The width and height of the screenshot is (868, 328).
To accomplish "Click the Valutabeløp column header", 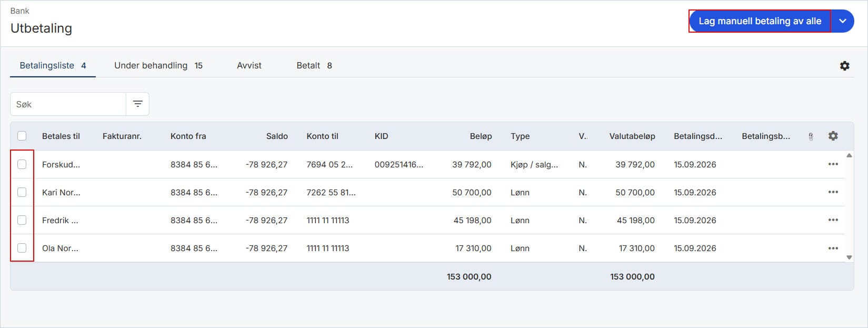I will (632, 136).
